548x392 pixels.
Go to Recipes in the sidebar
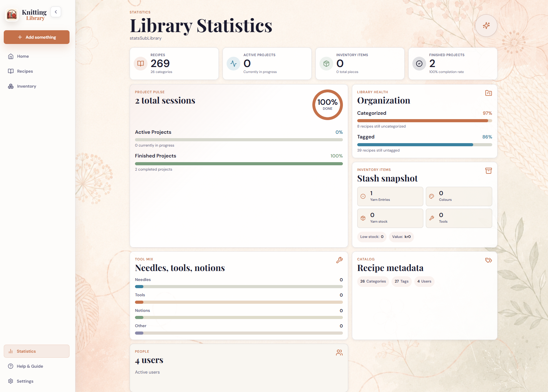[x=36, y=71]
